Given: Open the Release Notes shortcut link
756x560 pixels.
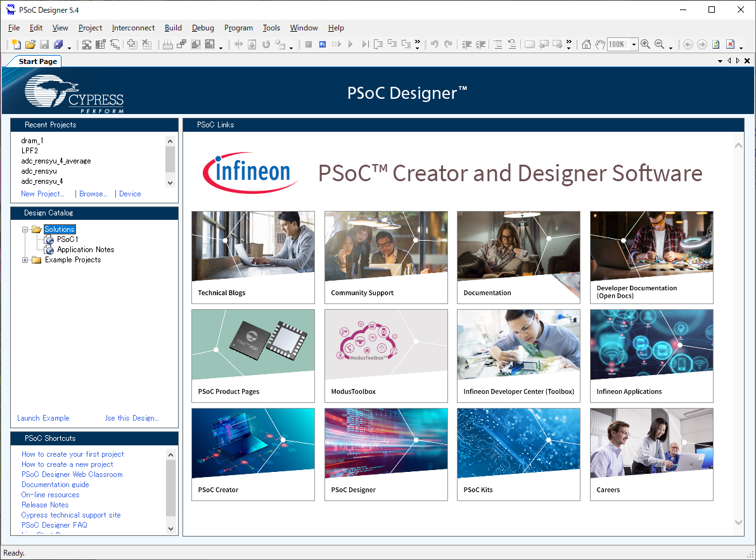Looking at the screenshot, I should click(45, 505).
